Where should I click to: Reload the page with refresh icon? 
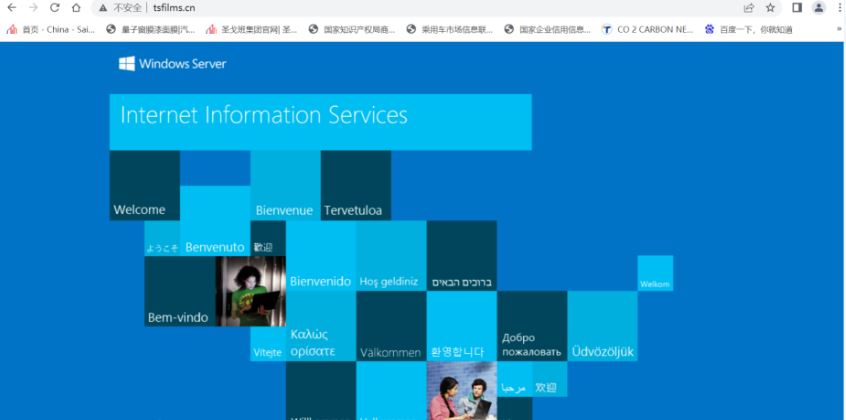tap(55, 8)
